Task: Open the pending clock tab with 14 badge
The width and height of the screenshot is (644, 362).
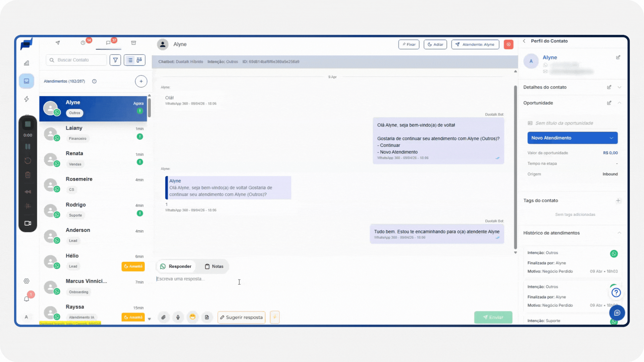Action: (83, 43)
